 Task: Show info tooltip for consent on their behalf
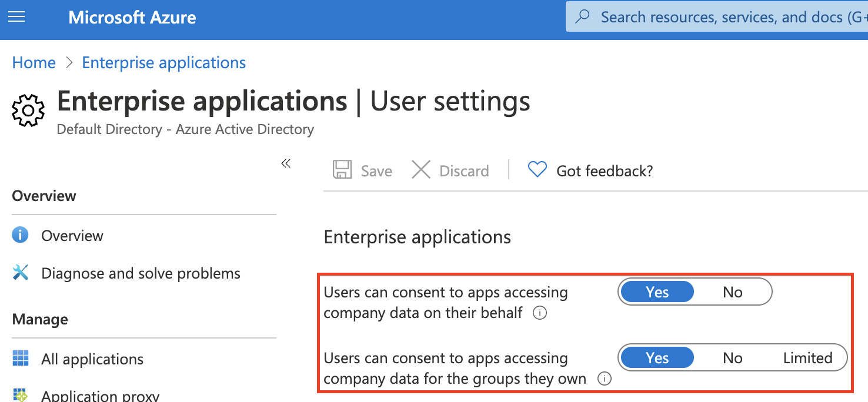[539, 313]
